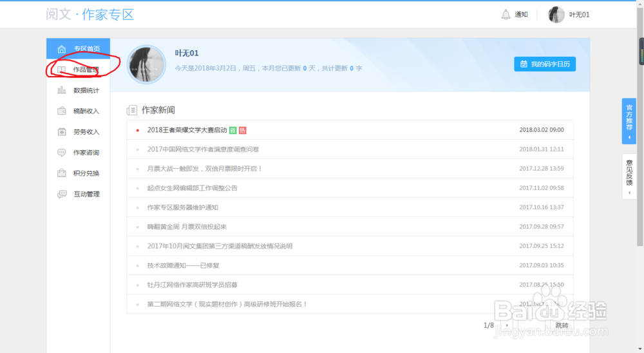Click the 阅文·作家专区 logo
The width and height of the screenshot is (644, 353).
(90, 14)
